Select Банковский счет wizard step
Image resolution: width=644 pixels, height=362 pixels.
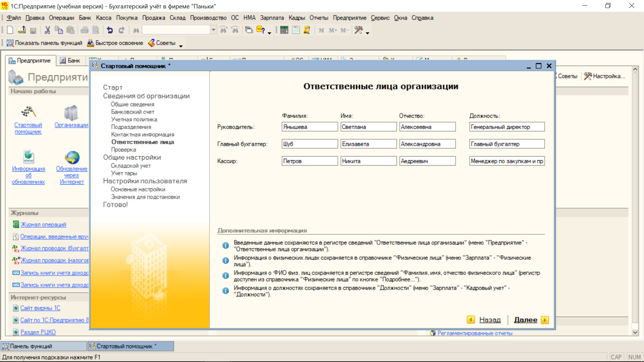point(133,112)
